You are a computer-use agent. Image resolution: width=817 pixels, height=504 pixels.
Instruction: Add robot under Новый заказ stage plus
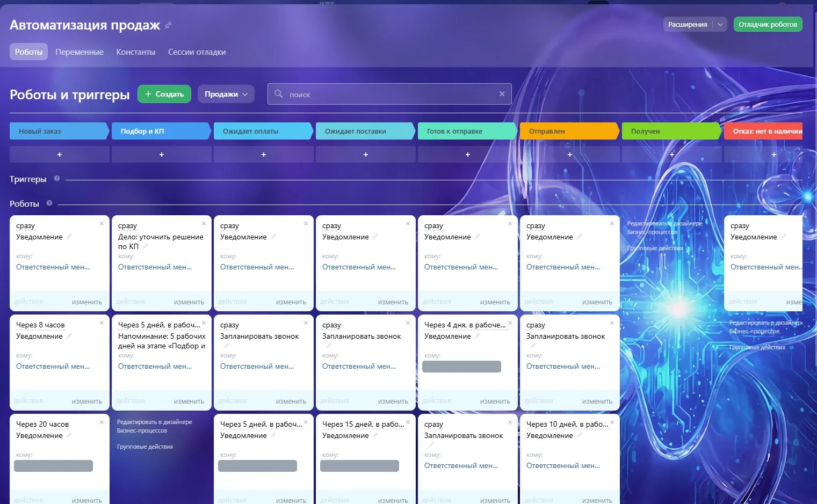tap(60, 155)
